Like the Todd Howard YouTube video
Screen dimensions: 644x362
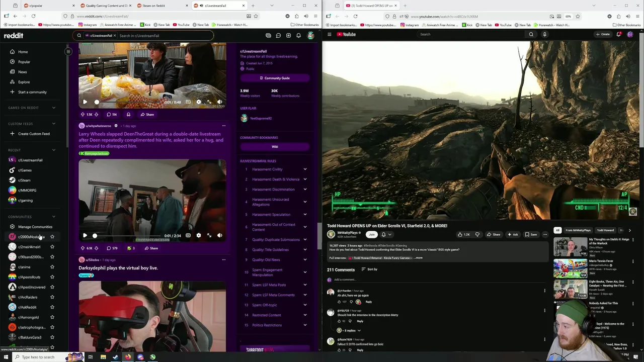(463, 234)
